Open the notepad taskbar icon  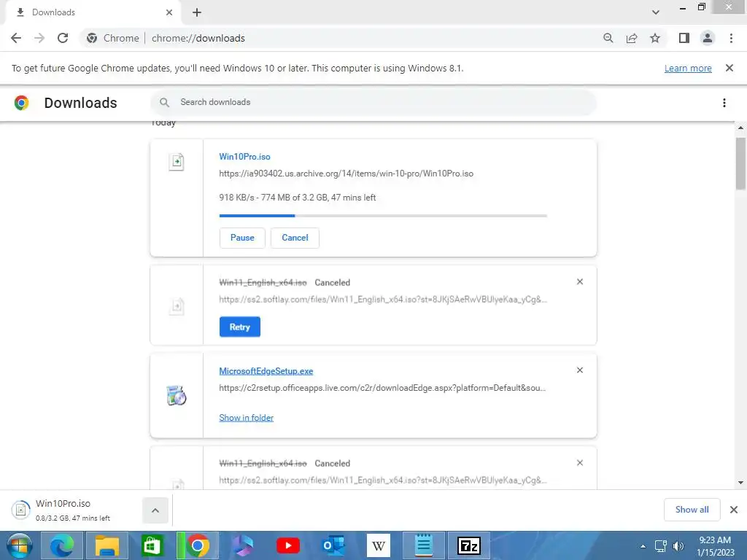424,545
